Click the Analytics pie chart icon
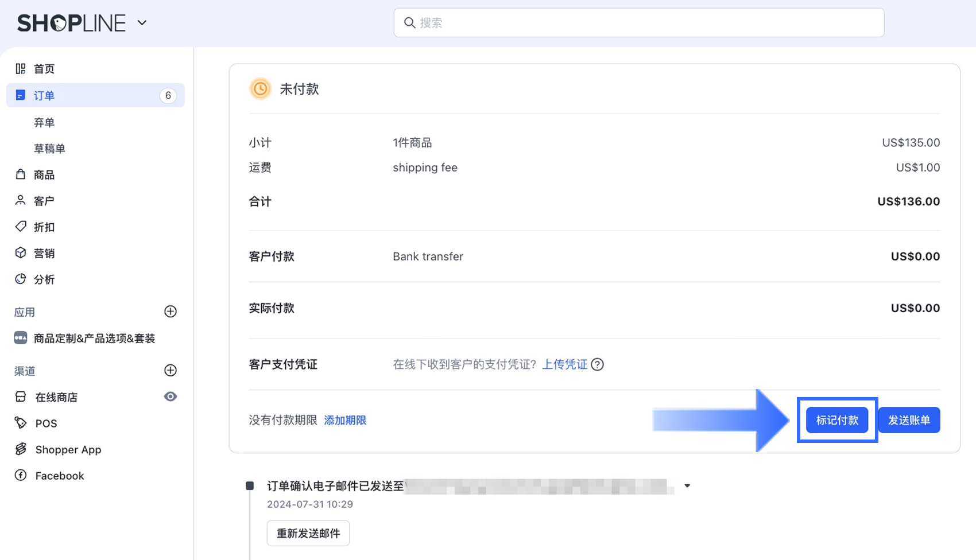This screenshot has width=976, height=560. [x=21, y=279]
